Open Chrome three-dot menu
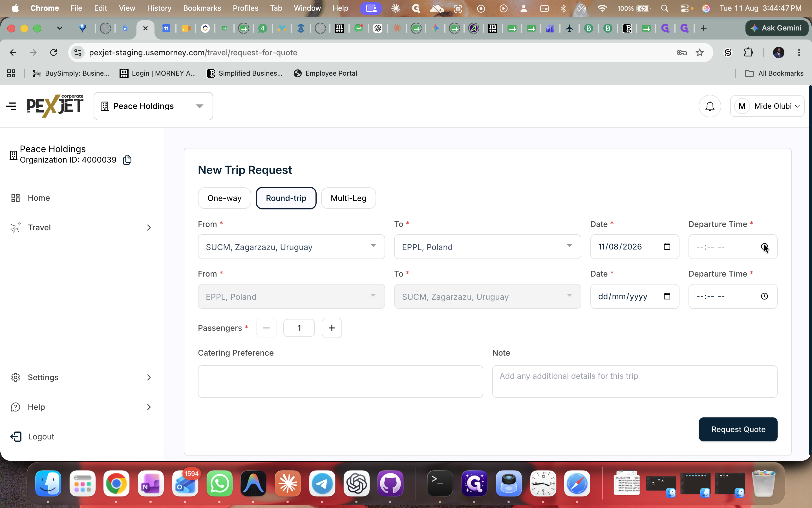Viewport: 812px width, 508px height. tap(799, 52)
